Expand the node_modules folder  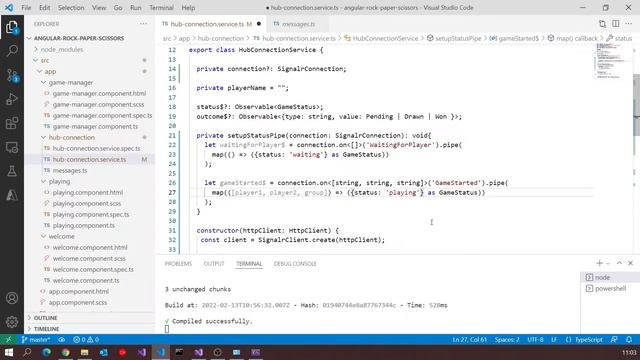pyautogui.click(x=61, y=49)
